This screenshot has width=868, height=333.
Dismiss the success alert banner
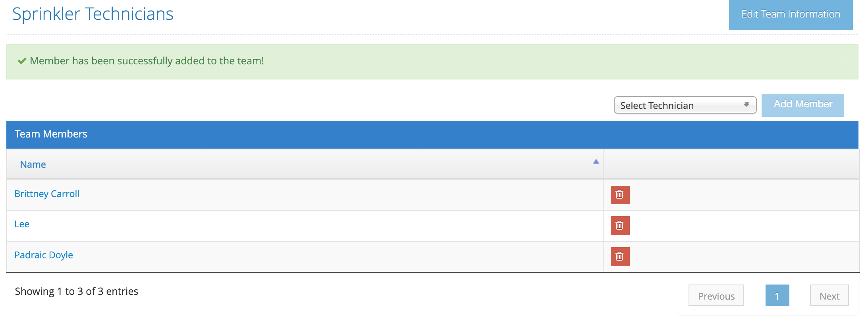(x=843, y=61)
